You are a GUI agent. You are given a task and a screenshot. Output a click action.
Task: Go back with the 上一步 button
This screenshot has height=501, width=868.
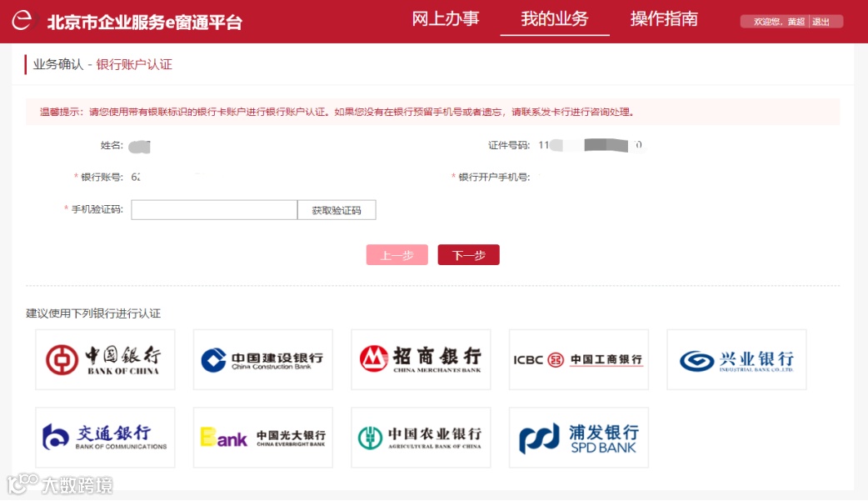pyautogui.click(x=397, y=255)
